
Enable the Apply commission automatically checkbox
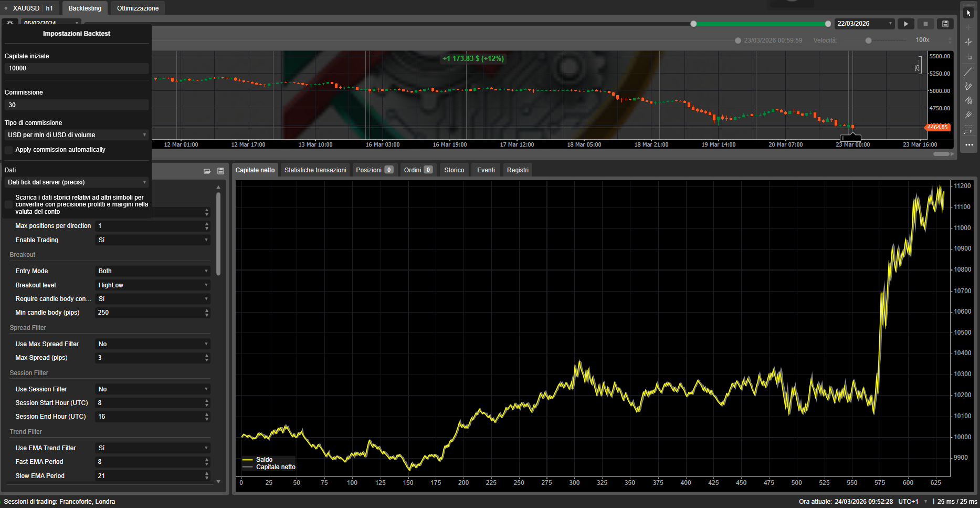[x=8, y=150]
